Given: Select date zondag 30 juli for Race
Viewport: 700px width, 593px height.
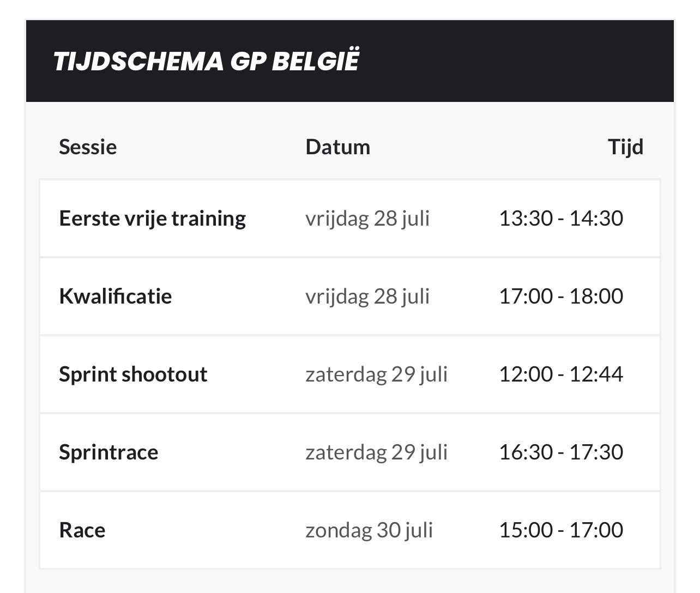Looking at the screenshot, I should tap(369, 530).
